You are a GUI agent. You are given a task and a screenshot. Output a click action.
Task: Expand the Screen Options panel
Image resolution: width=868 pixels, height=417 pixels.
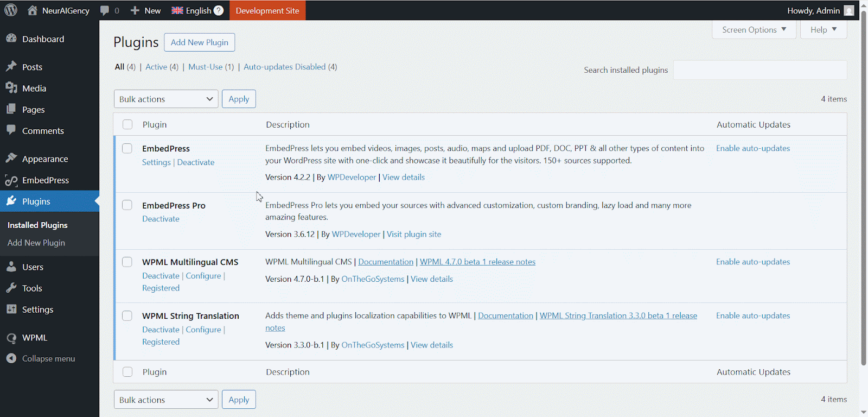(x=754, y=30)
